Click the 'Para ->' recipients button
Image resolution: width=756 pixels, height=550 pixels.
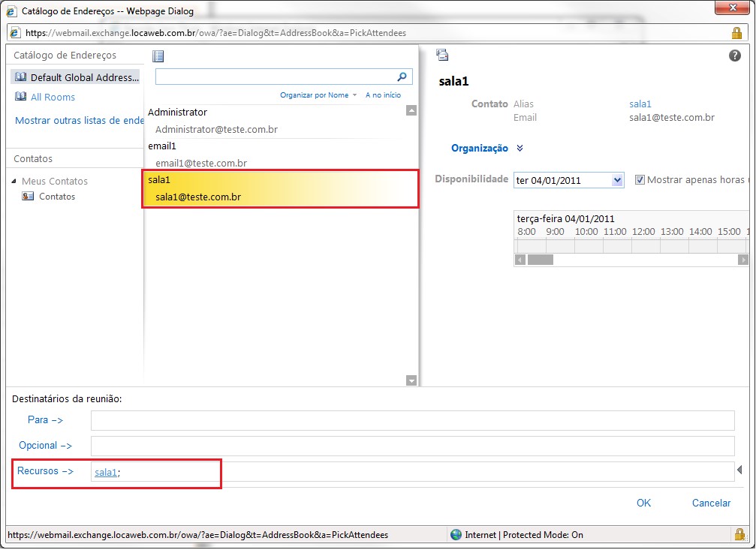click(45, 420)
